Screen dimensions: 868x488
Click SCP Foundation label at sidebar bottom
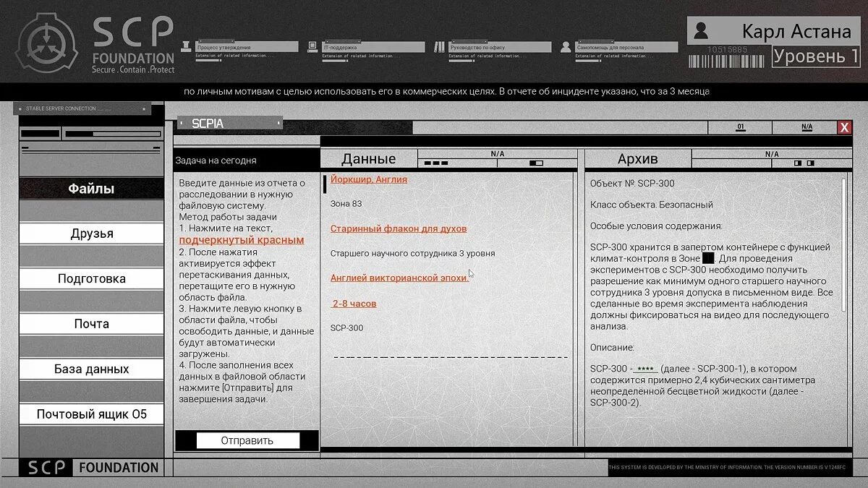(93, 468)
